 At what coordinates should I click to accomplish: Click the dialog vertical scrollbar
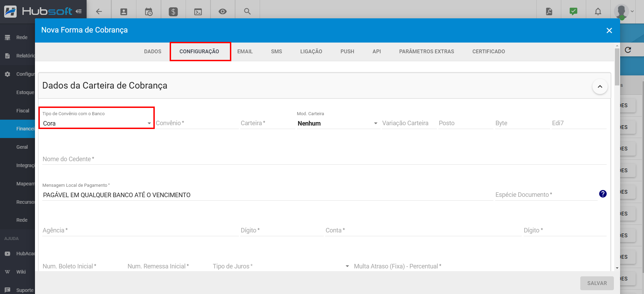[617, 67]
